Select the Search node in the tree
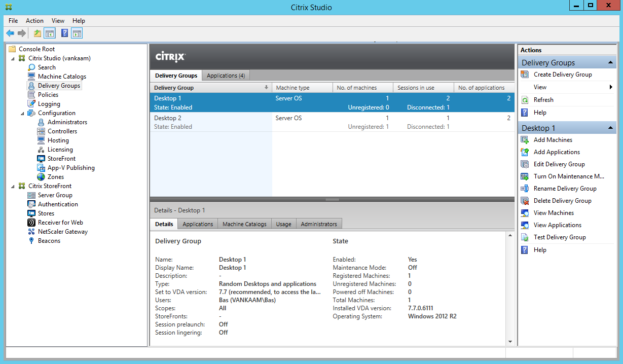Screen dimensions: 623x364 coord(47,67)
